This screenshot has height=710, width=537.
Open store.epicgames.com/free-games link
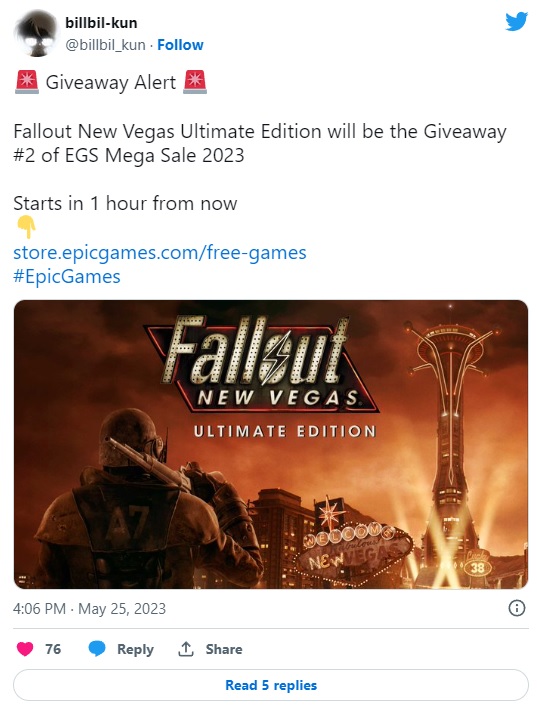pos(160,253)
